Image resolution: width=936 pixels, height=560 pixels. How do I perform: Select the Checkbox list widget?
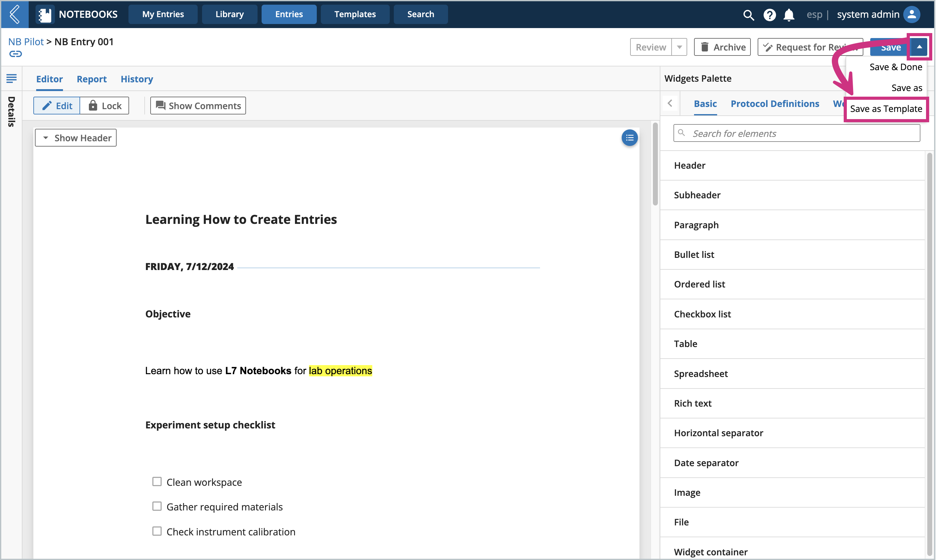point(792,314)
